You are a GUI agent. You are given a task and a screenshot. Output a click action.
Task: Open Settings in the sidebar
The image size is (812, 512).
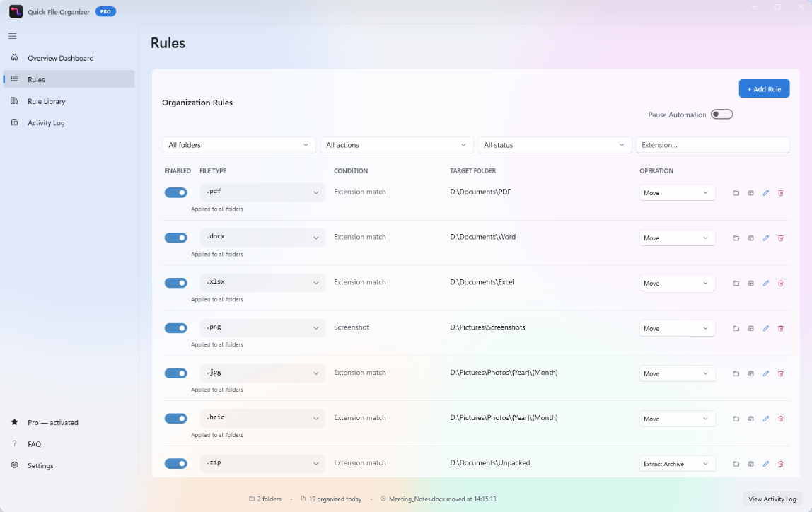pos(69,465)
